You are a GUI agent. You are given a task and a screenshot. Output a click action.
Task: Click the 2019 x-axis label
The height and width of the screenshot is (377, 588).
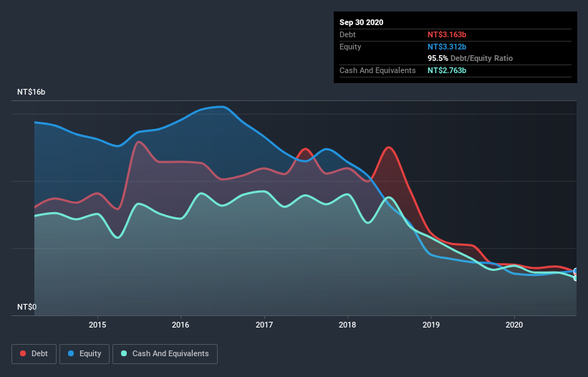pyautogui.click(x=431, y=325)
